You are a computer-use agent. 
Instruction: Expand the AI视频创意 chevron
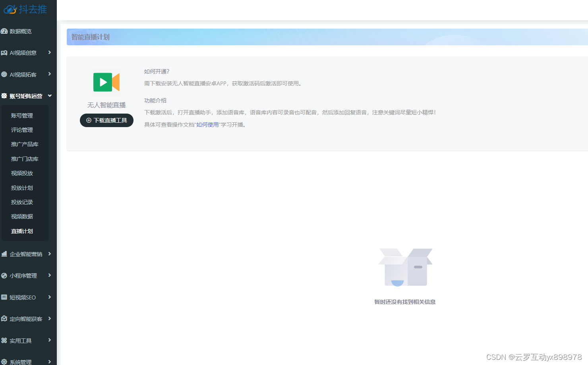(50, 52)
